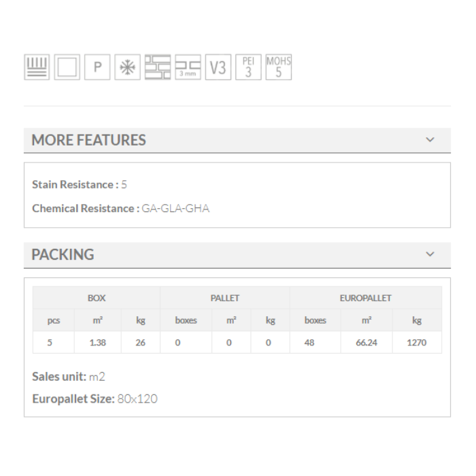
Task: Click the 3 mm joint icon
Action: click(x=188, y=68)
